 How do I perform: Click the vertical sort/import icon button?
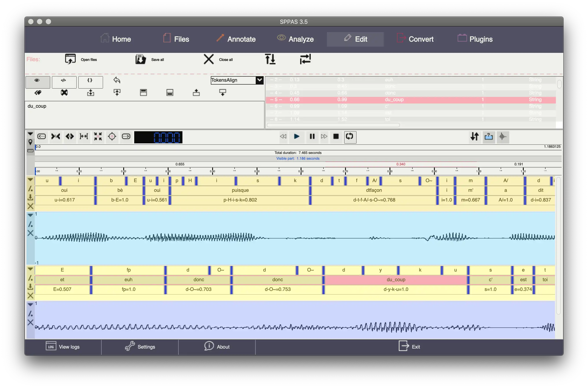[x=270, y=59]
